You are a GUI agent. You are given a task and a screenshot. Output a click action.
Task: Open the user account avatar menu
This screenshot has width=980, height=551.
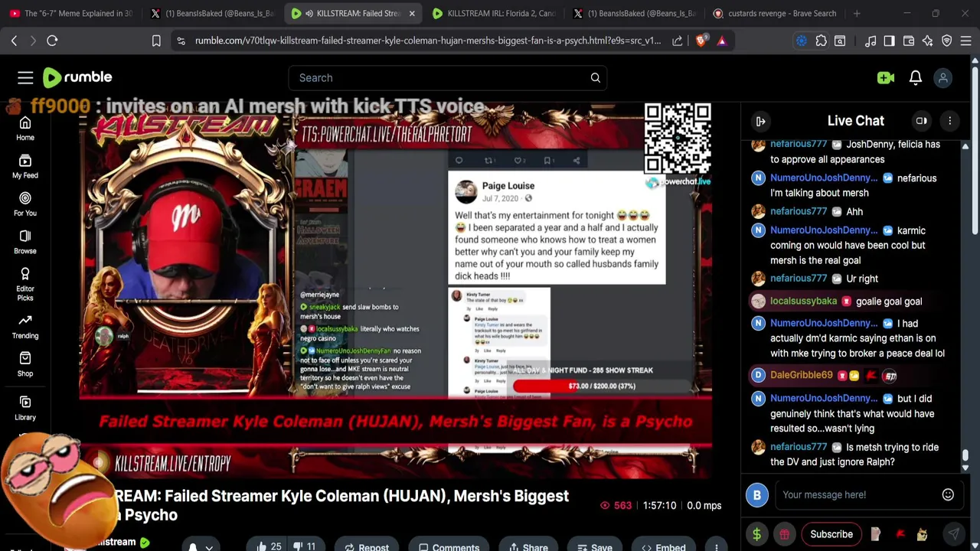[943, 77]
